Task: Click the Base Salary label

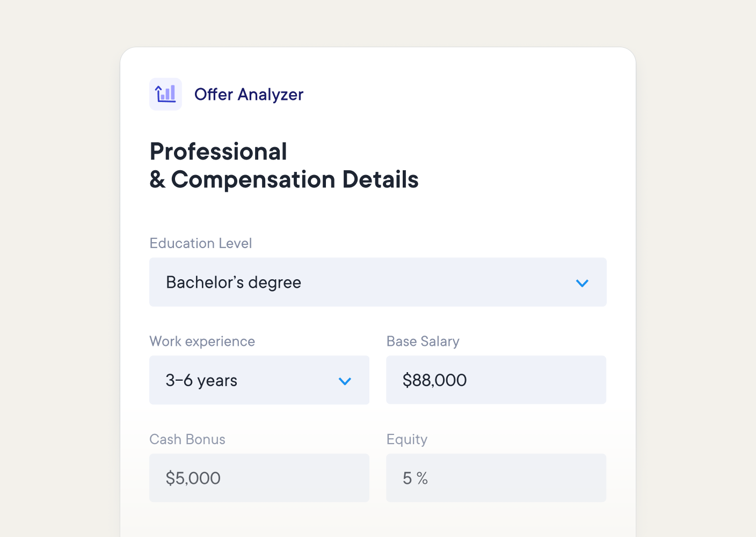Action: [x=423, y=342]
